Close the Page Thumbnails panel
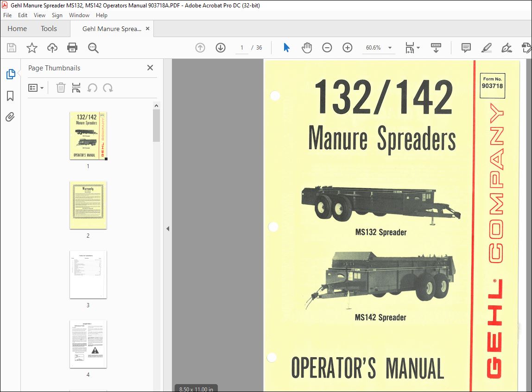Viewport: 532px width, 392px height. (150, 68)
